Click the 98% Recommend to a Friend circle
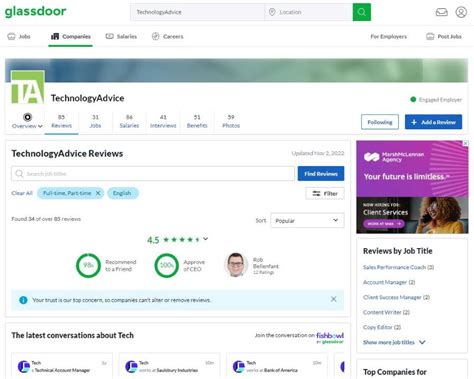 [x=88, y=265]
